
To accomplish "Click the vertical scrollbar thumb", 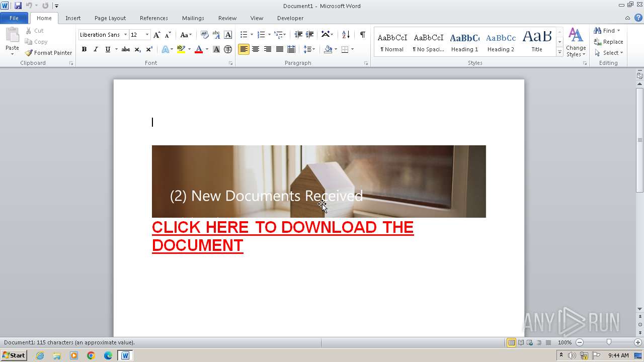I will click(x=640, y=140).
